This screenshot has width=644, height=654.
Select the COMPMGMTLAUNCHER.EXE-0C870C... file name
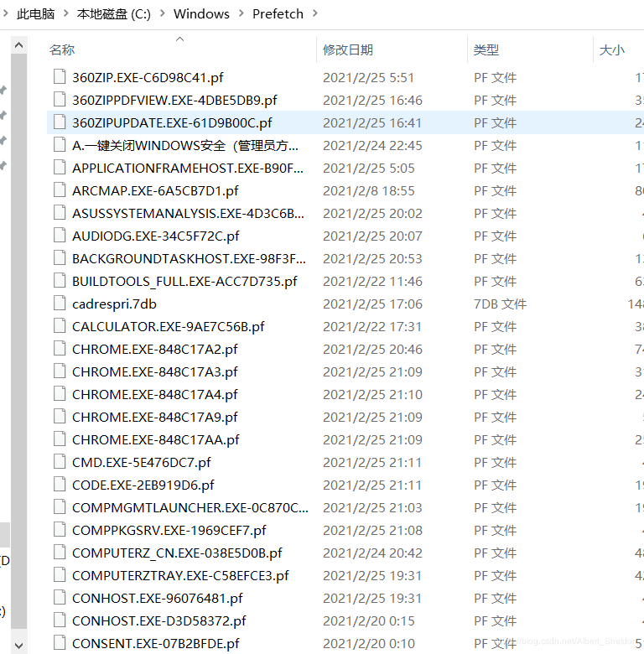[190, 507]
